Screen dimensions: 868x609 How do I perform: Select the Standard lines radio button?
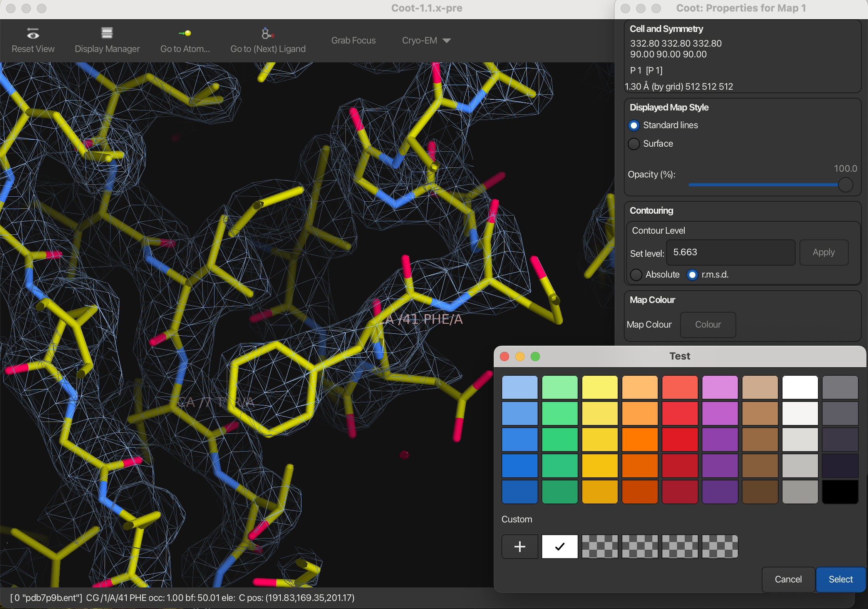pos(634,125)
